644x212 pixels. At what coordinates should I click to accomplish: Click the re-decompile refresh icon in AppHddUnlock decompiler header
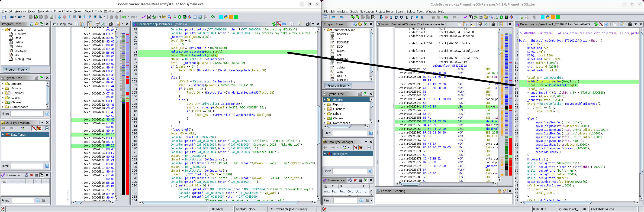click(274, 24)
